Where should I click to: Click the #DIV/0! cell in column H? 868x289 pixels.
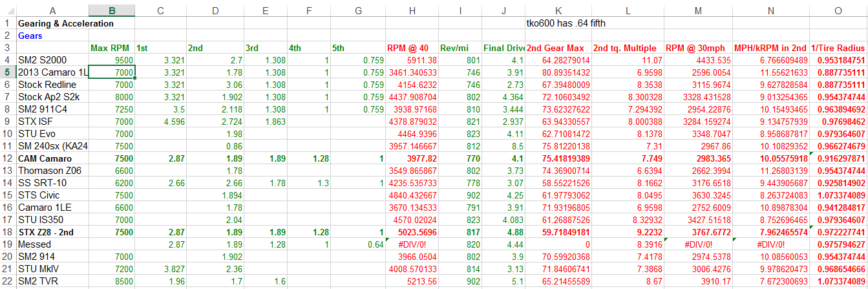click(x=411, y=244)
